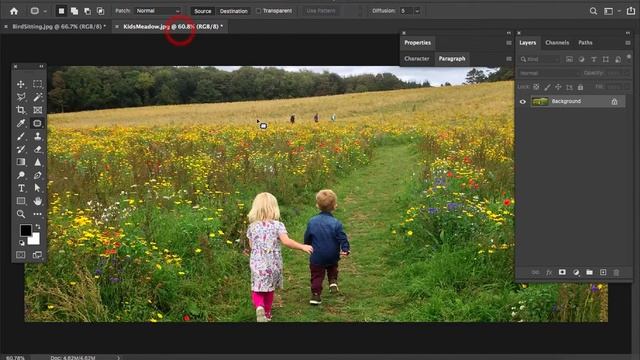
Task: Change the screen mode
Action: [38, 255]
